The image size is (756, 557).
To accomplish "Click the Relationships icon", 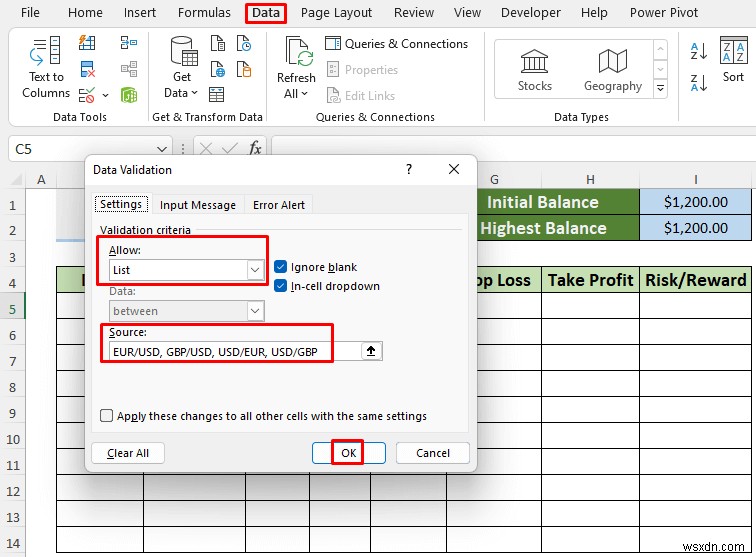I will coord(129,69).
